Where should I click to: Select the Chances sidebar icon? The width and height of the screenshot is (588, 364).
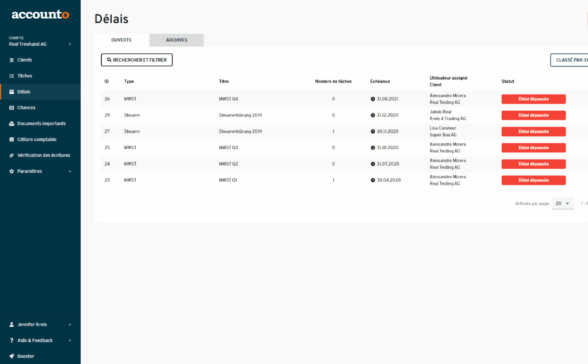point(11,108)
